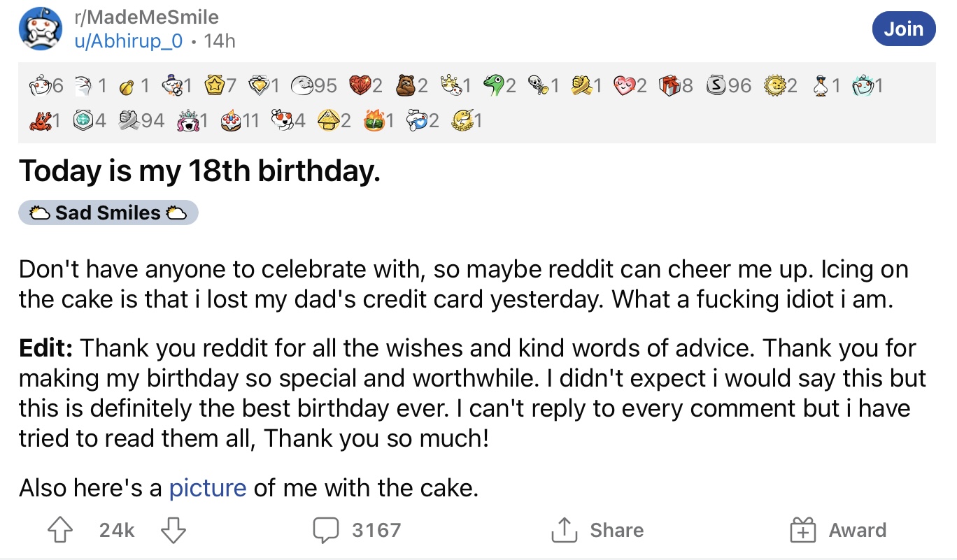View the silver award with 96 count
The image size is (957, 560).
[728, 86]
